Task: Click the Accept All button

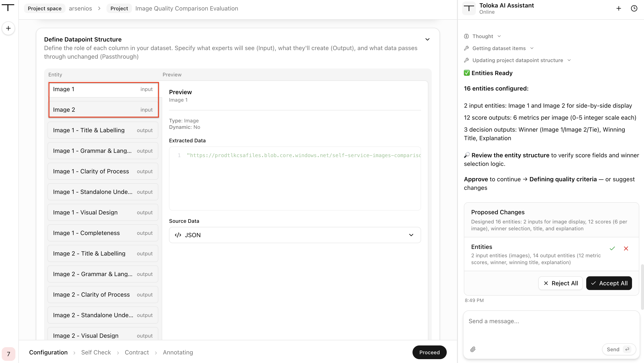Action: coord(609,283)
